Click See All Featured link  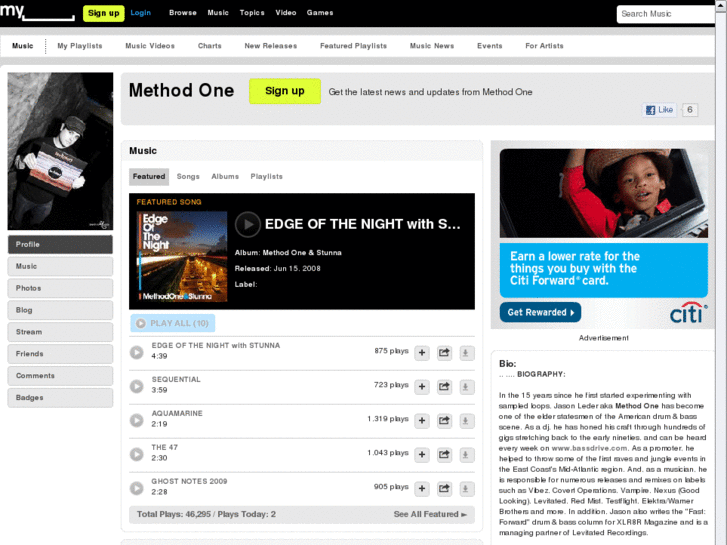pos(430,514)
